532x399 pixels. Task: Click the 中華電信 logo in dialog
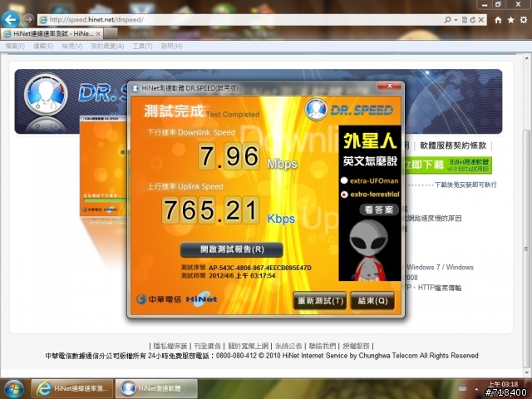pyautogui.click(x=159, y=299)
